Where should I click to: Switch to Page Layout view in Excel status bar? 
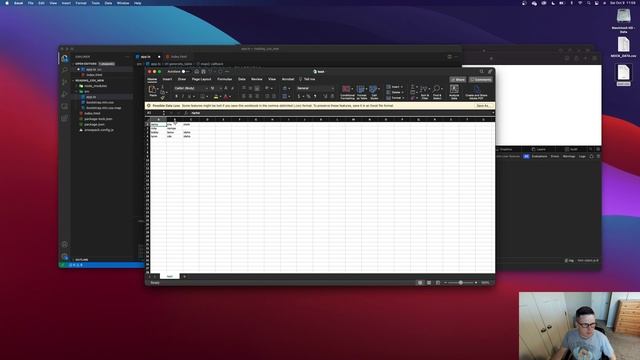[x=429, y=282]
